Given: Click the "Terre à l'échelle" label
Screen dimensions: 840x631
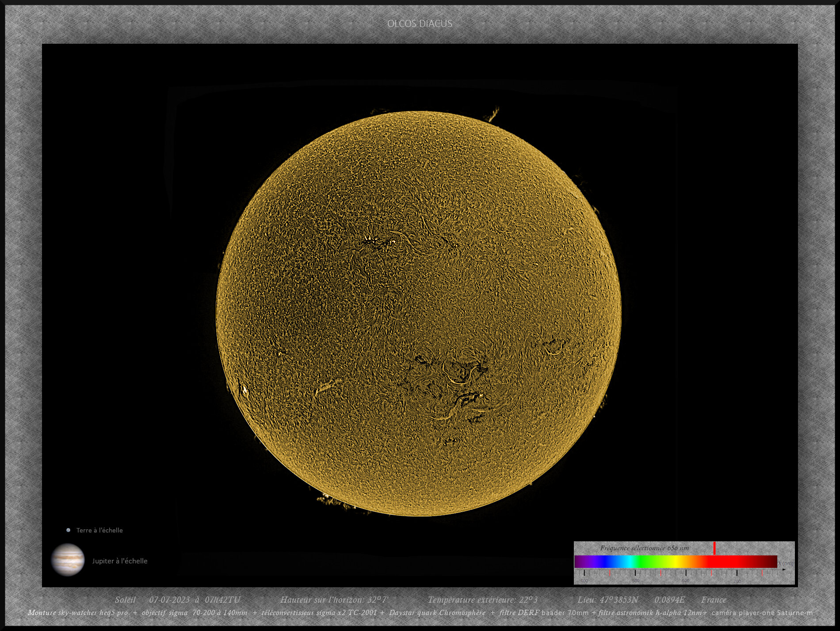Looking at the screenshot, I should pos(99,530).
